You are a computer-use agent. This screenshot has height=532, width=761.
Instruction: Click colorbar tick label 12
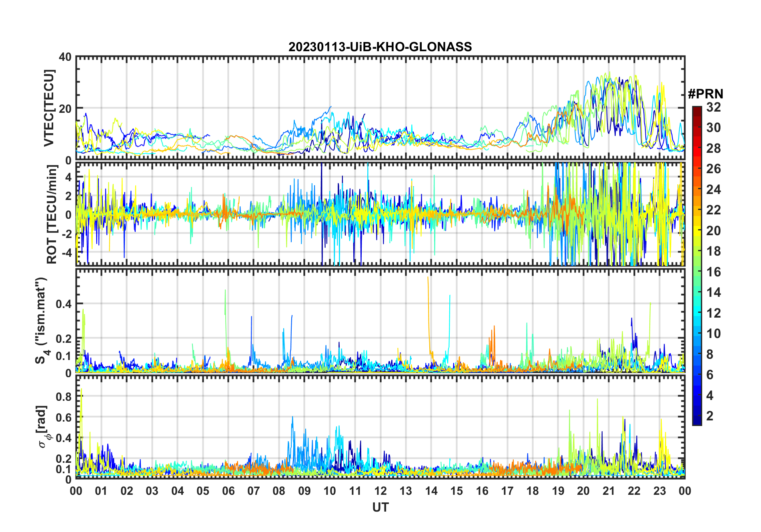[x=713, y=313]
